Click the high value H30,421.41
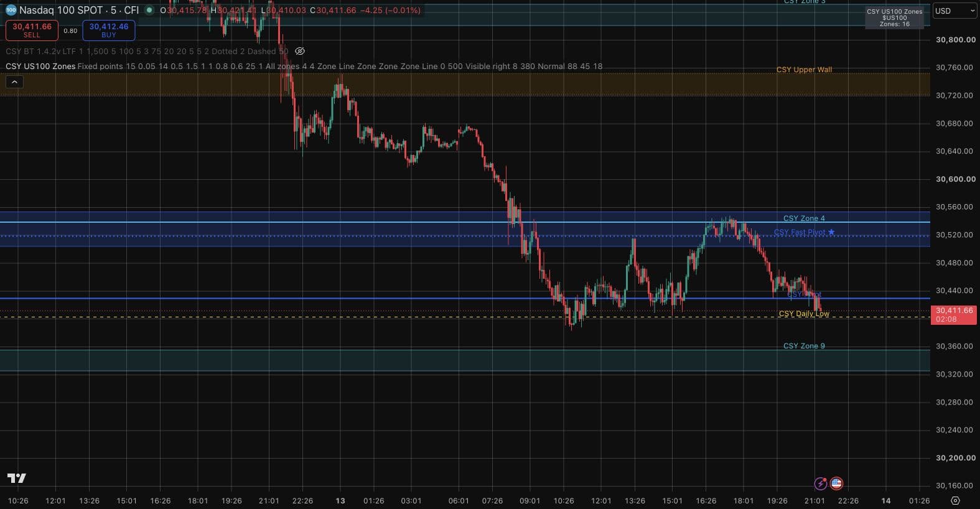The width and height of the screenshot is (980, 509). point(233,10)
